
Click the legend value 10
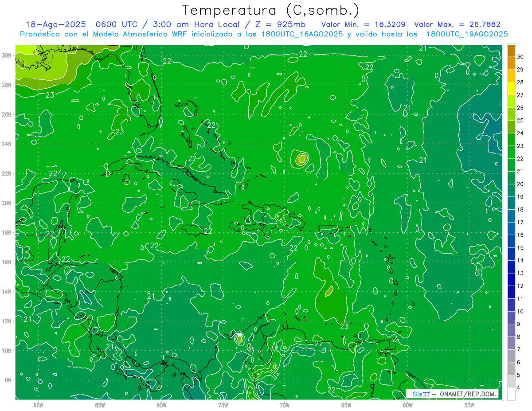pyautogui.click(x=520, y=312)
